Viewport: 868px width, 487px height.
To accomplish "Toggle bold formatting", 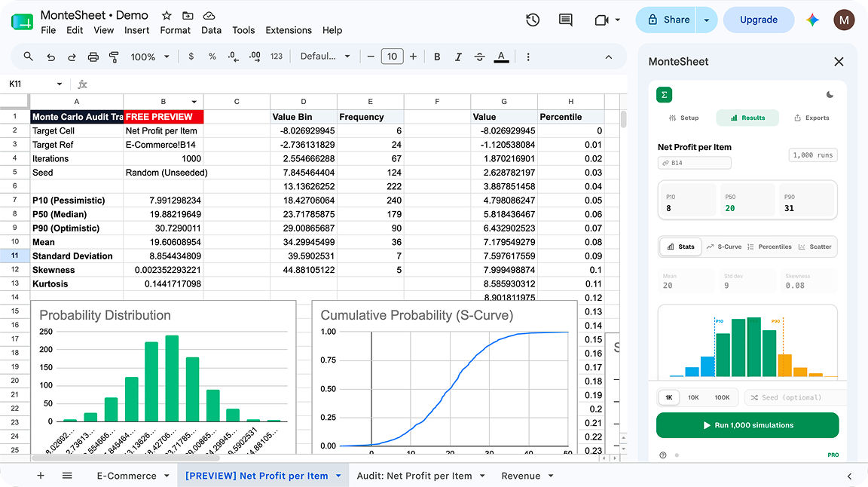I will pos(437,57).
